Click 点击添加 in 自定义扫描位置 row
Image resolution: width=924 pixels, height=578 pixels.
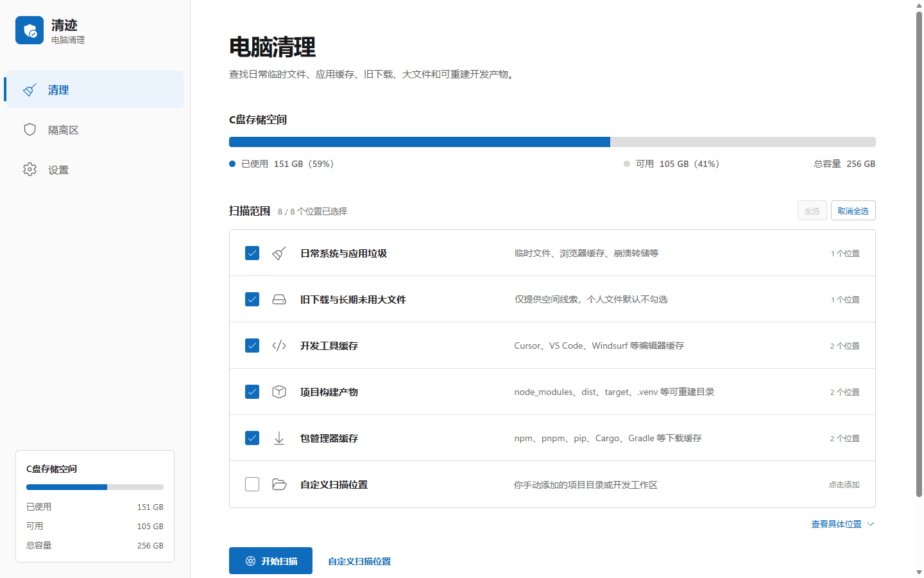pyautogui.click(x=844, y=485)
